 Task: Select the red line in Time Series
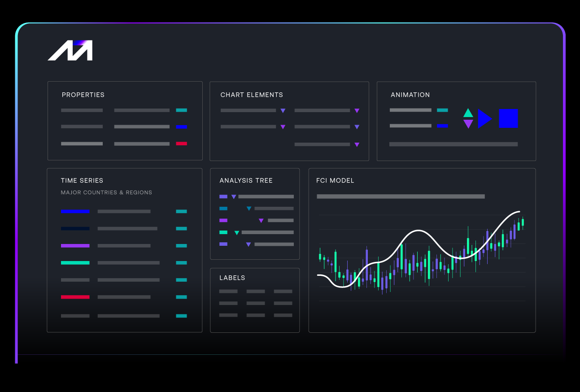click(x=75, y=297)
